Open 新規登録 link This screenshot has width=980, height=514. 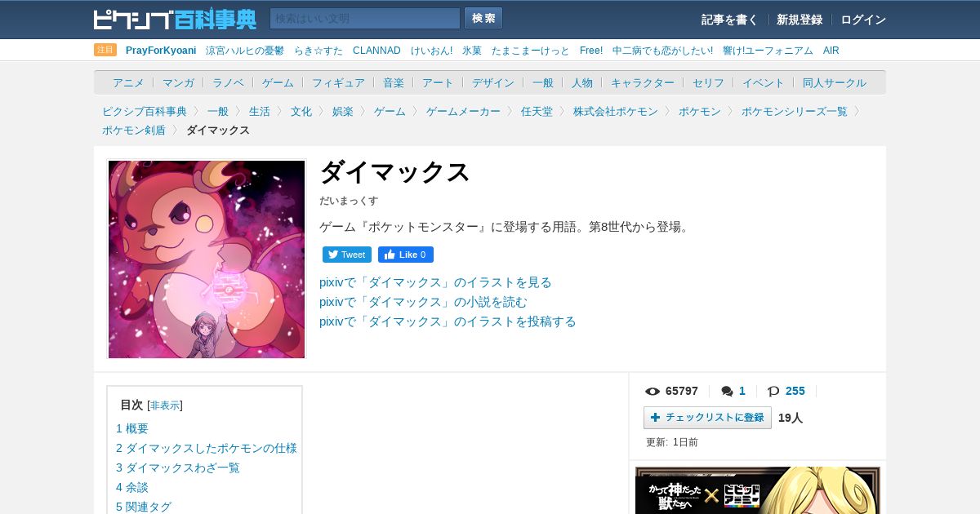(x=800, y=20)
